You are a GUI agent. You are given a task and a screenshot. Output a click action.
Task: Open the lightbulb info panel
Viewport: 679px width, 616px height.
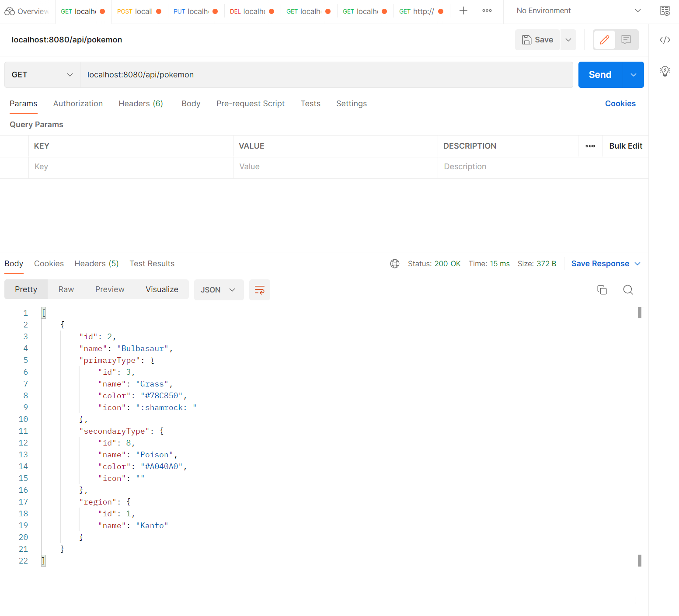(665, 71)
